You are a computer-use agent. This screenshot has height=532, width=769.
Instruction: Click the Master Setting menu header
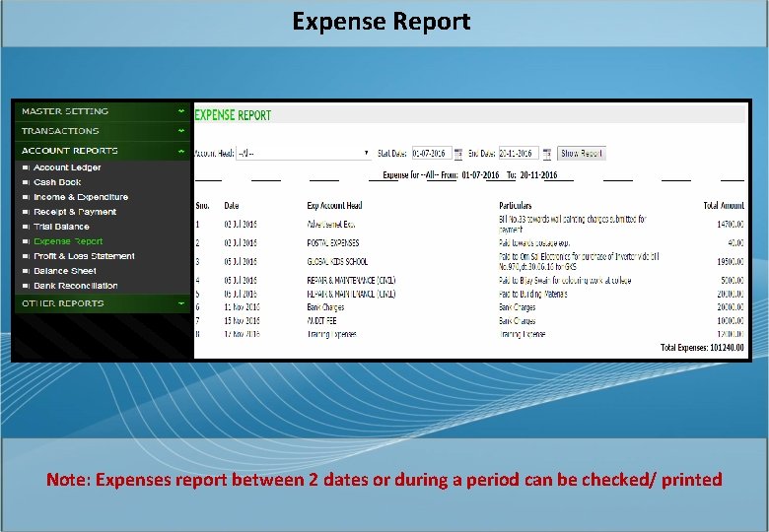tap(102, 111)
